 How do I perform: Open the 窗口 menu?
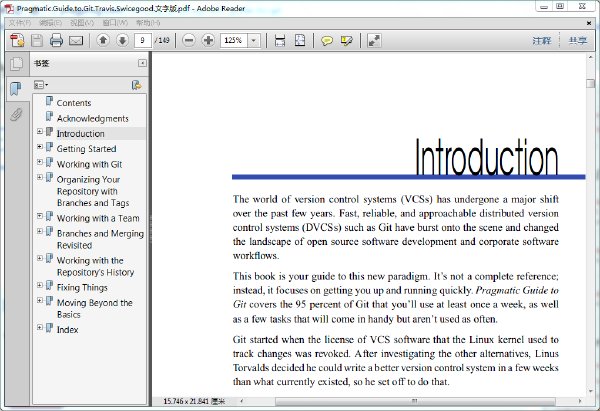(115, 23)
